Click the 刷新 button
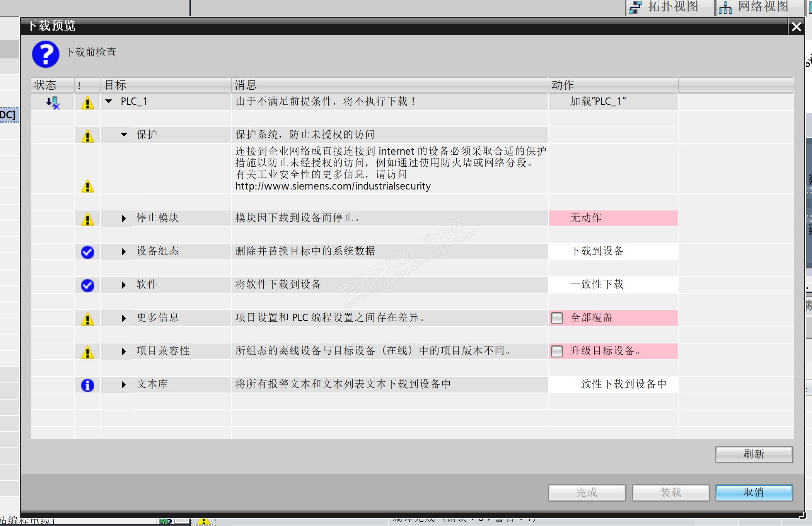This screenshot has height=526, width=812. coord(754,454)
